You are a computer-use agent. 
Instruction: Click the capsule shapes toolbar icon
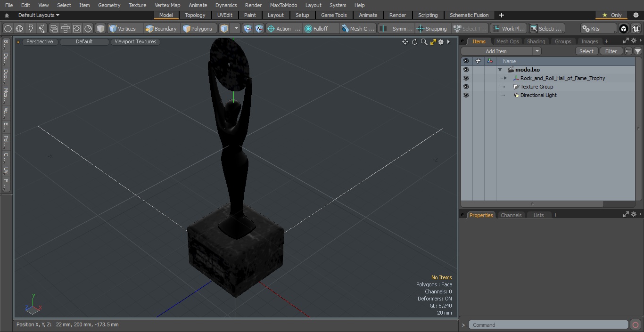point(54,29)
